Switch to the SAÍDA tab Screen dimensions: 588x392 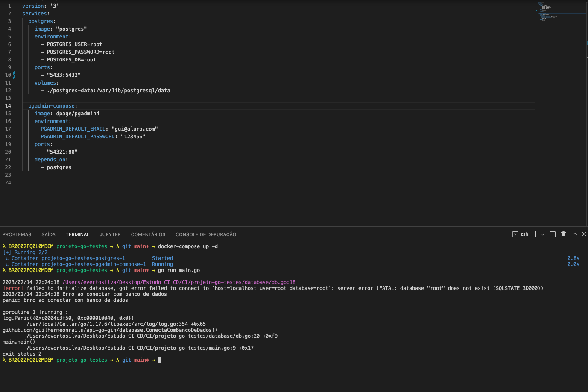tap(49, 234)
